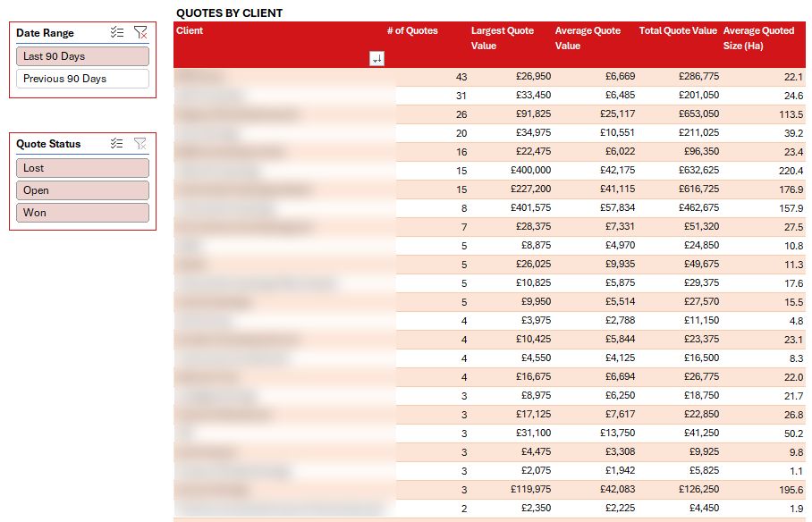
Task: Toggle the Lost quote status filter
Action: point(82,168)
